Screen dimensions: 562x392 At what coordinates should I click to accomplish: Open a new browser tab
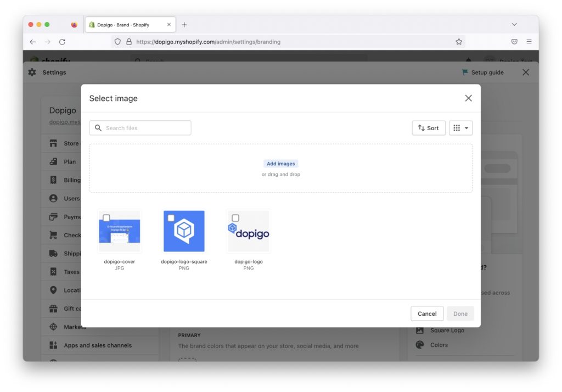[184, 25]
